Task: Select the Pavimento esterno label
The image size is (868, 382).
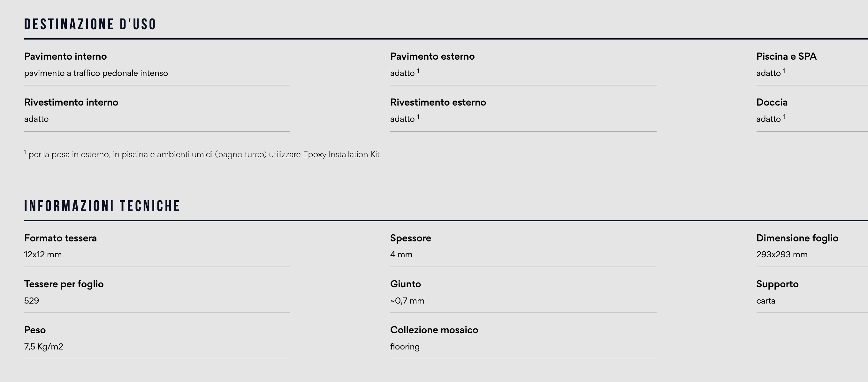Action: [432, 56]
